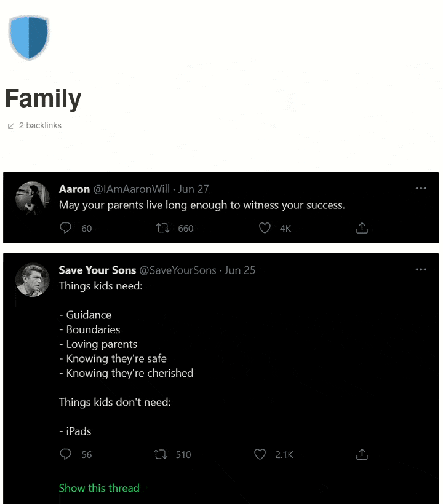Open more options on Save Your Sons tweet
The width and height of the screenshot is (443, 504).
421,269
